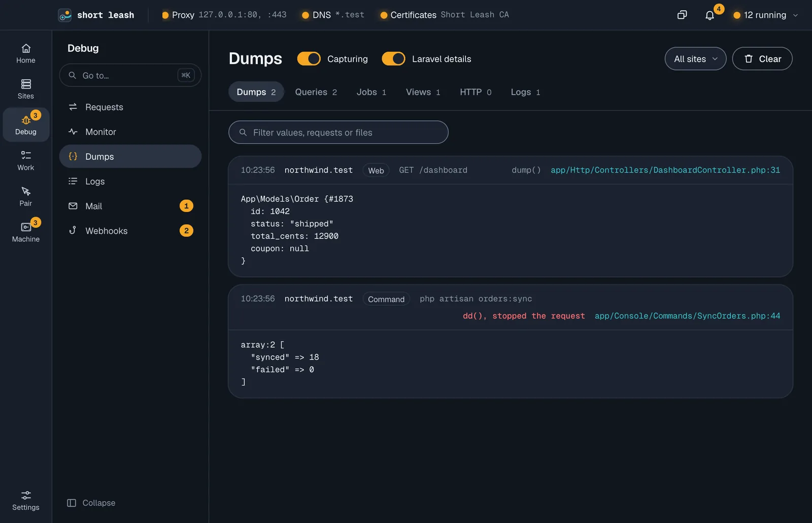The image size is (812, 523).
Task: Click the Proxy status indicator
Action: [x=224, y=15]
